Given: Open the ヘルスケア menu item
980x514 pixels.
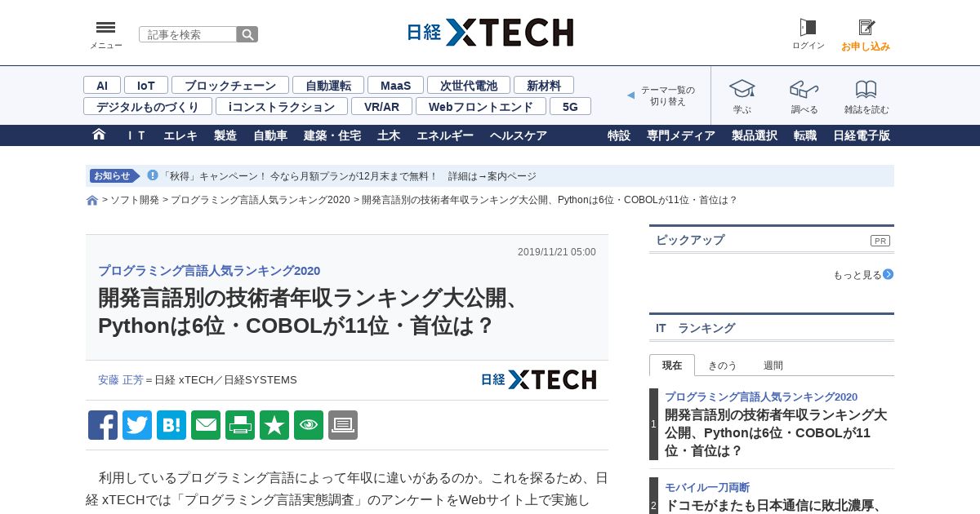Looking at the screenshot, I should pos(519,135).
